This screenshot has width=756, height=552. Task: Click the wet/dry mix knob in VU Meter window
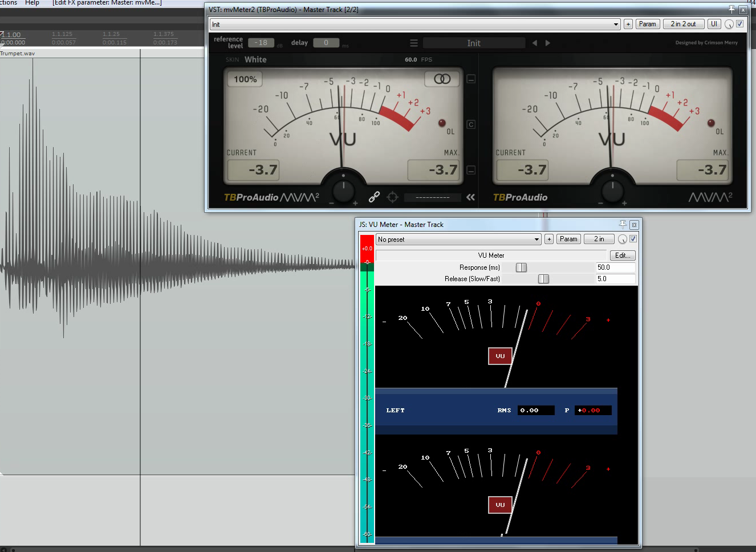(x=623, y=239)
